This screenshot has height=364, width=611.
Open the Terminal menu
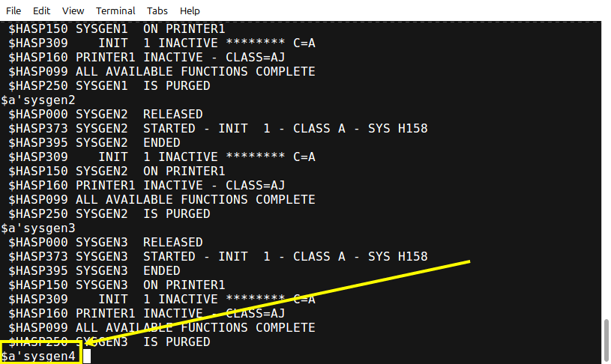tap(115, 11)
